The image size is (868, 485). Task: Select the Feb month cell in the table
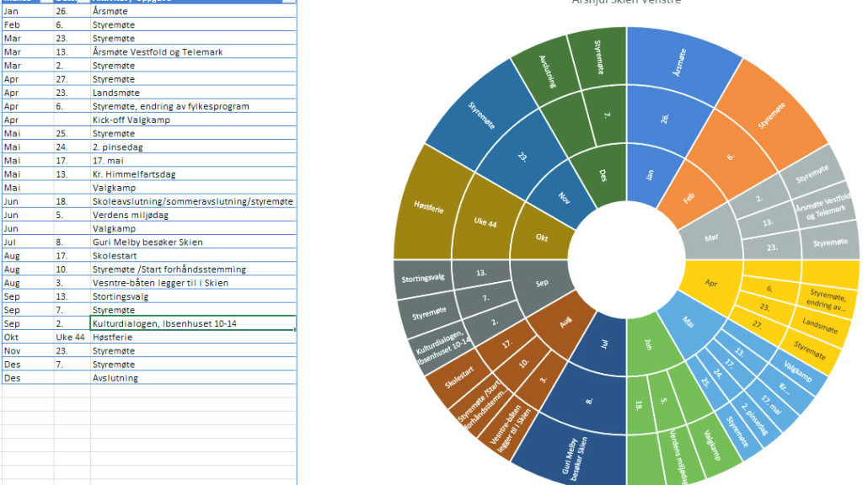[28, 25]
